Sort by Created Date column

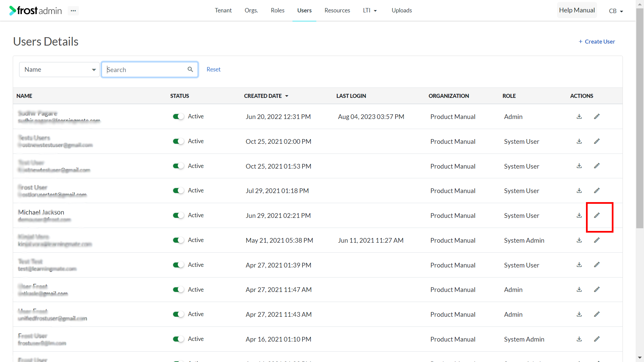pyautogui.click(x=266, y=96)
